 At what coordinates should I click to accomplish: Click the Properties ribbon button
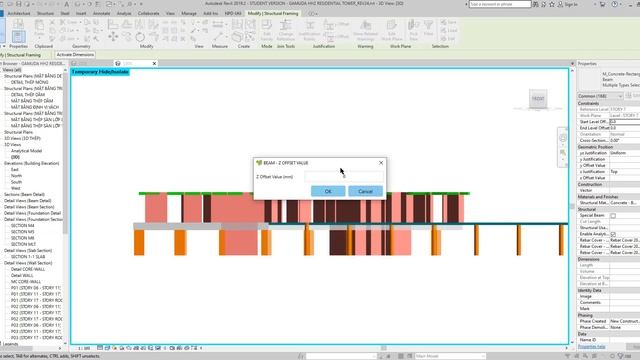click(x=18, y=36)
